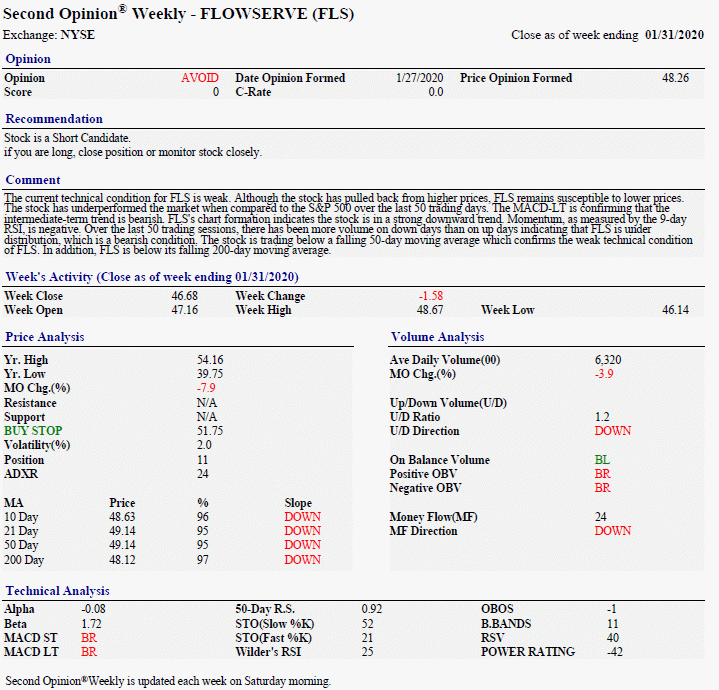Viewport: 719px width, 690px height.
Task: Click the ADXR label in Price Analysis
Action: pos(21,474)
